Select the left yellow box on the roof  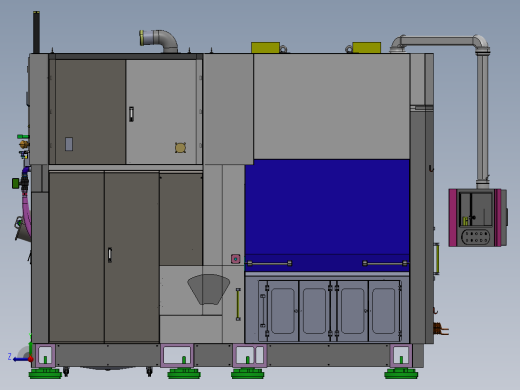pyautogui.click(x=265, y=48)
